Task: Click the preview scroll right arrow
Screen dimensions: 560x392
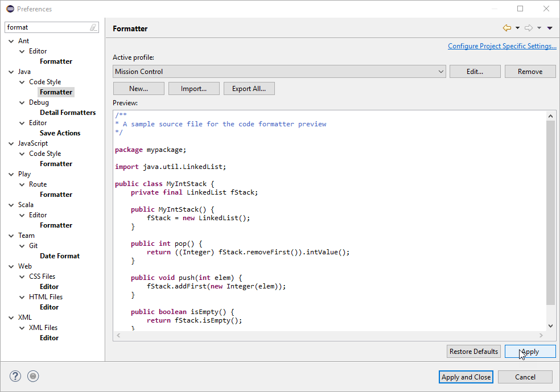Action: tap(541, 335)
